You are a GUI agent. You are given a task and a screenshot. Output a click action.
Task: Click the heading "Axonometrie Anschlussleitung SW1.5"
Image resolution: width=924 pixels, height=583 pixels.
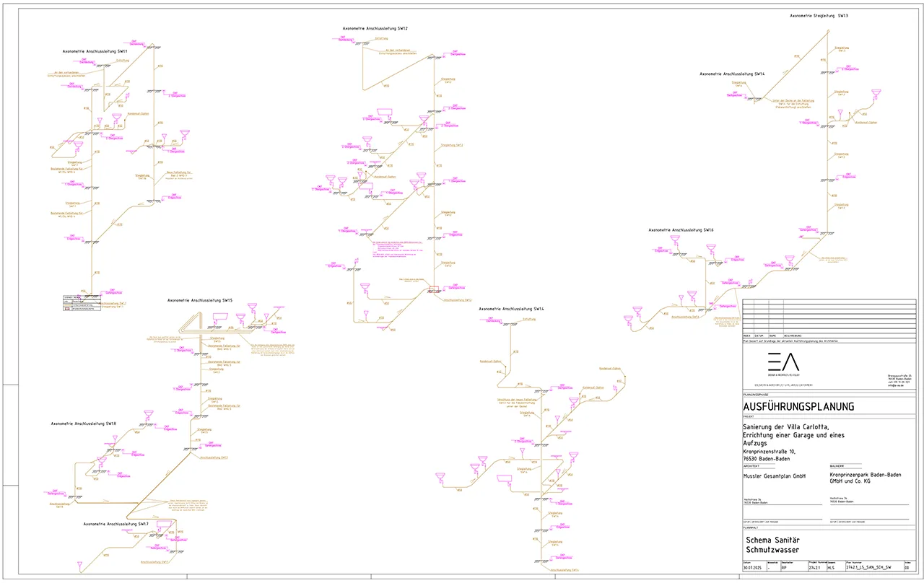click(x=200, y=300)
